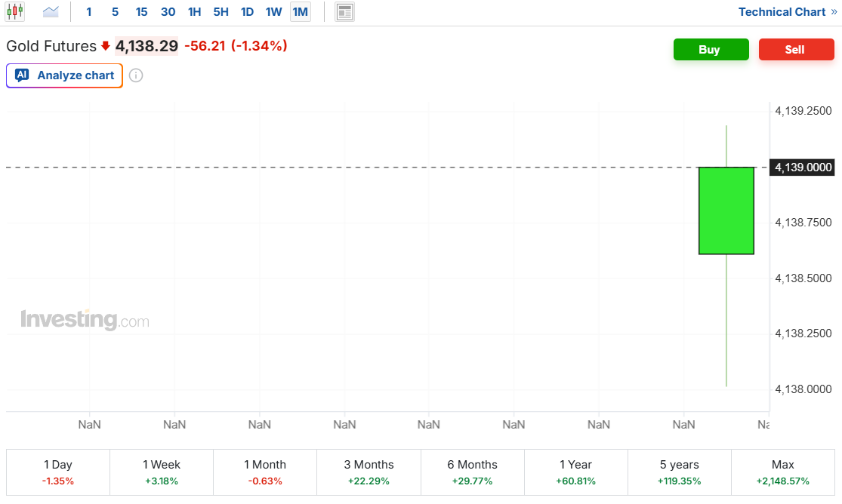Open the 1 Day performance tab

coord(58,472)
